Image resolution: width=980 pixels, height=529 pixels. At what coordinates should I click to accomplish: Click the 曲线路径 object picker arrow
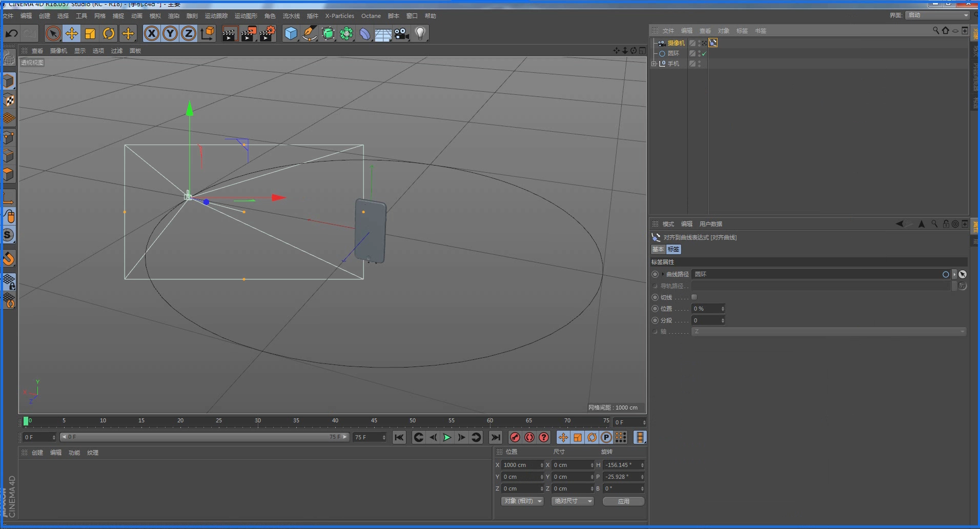[x=963, y=274]
